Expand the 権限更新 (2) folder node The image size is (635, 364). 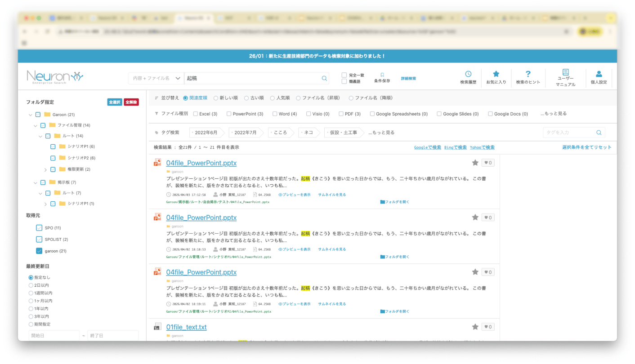45,169
